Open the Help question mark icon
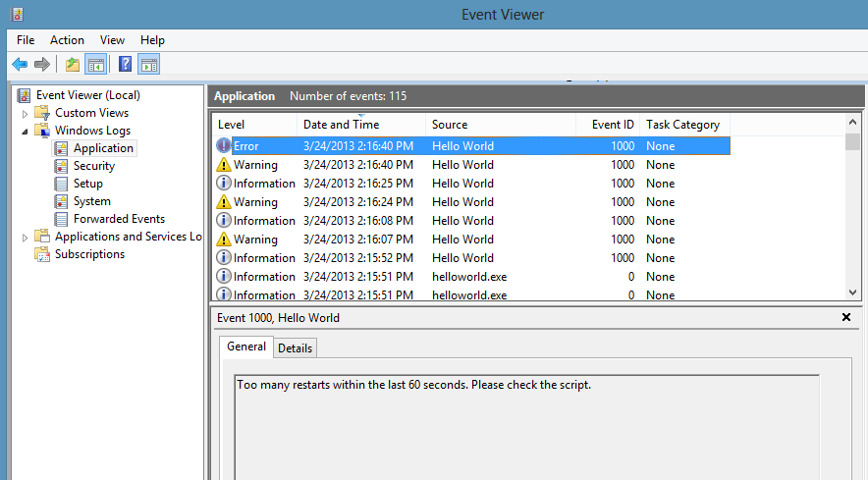 click(125, 64)
